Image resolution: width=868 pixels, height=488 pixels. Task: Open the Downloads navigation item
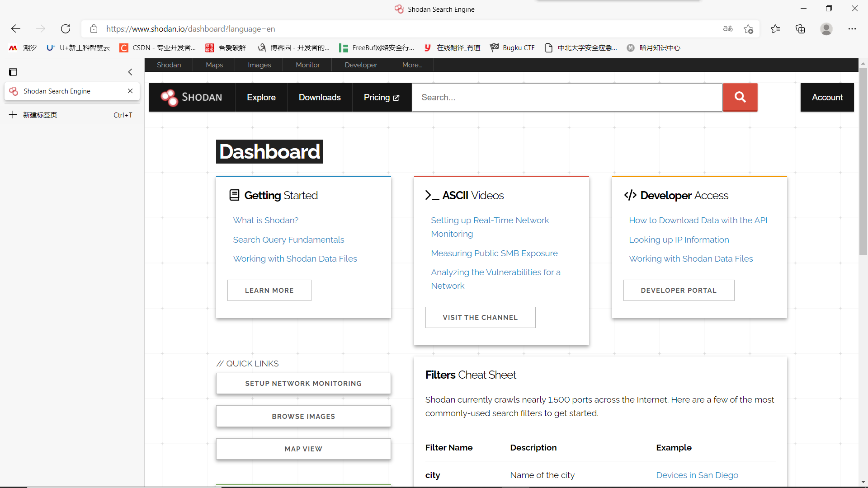pos(320,97)
